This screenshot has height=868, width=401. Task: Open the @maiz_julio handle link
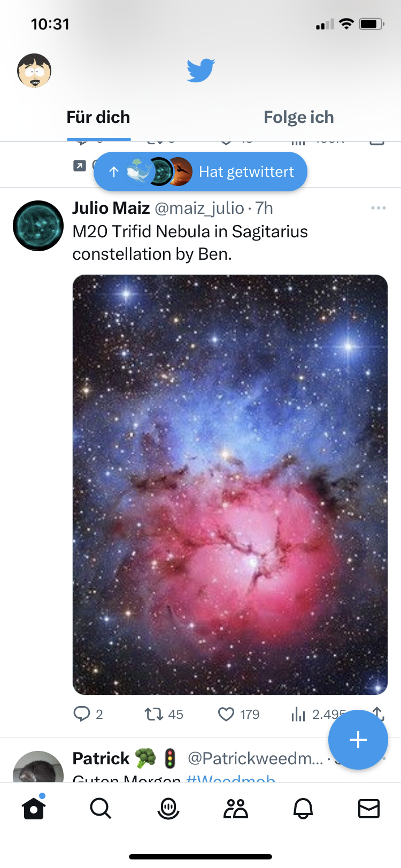point(199,208)
